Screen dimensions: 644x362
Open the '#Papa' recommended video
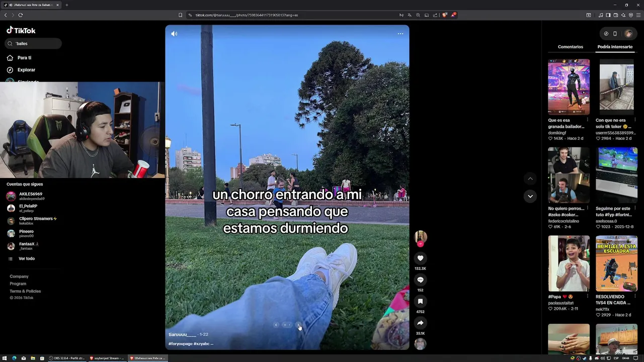569,263
